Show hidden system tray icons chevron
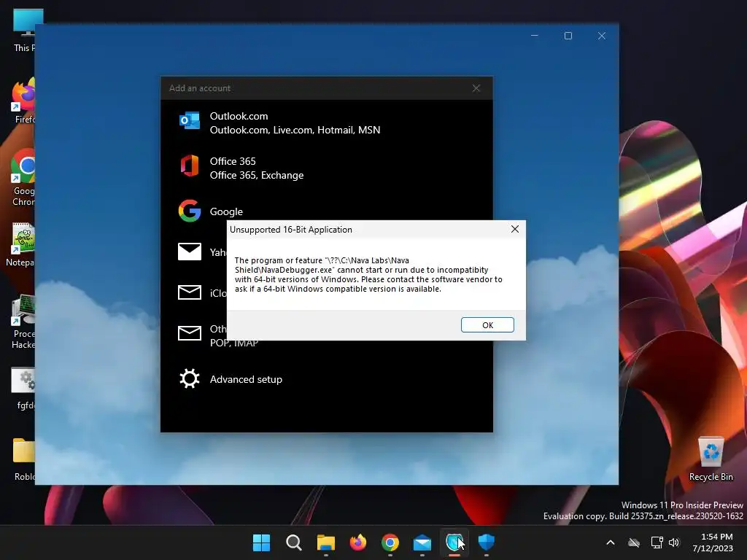 611,542
